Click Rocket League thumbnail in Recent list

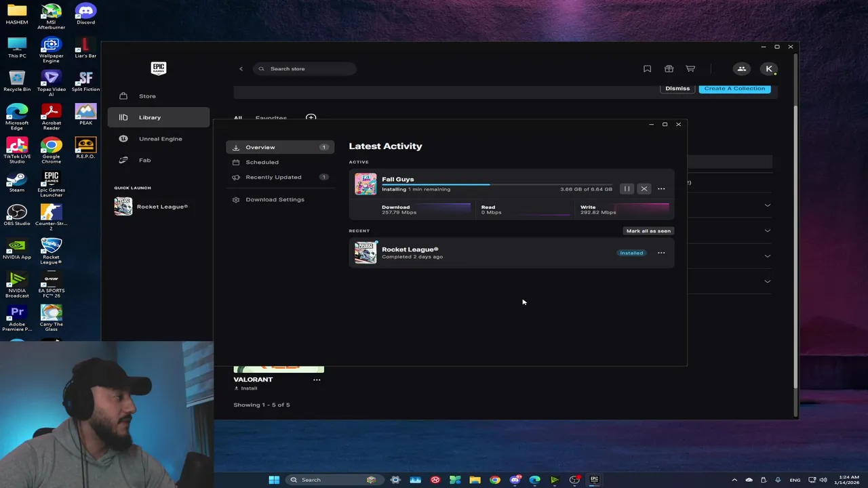(x=366, y=253)
